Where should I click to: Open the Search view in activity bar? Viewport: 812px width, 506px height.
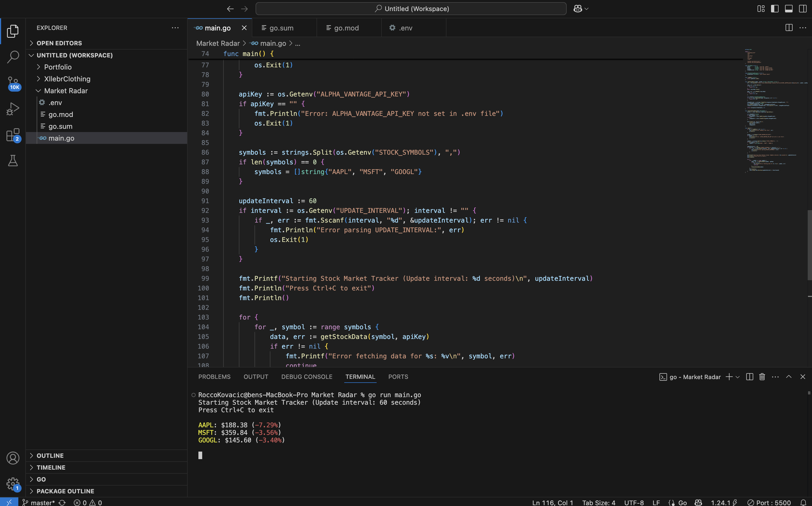13,57
